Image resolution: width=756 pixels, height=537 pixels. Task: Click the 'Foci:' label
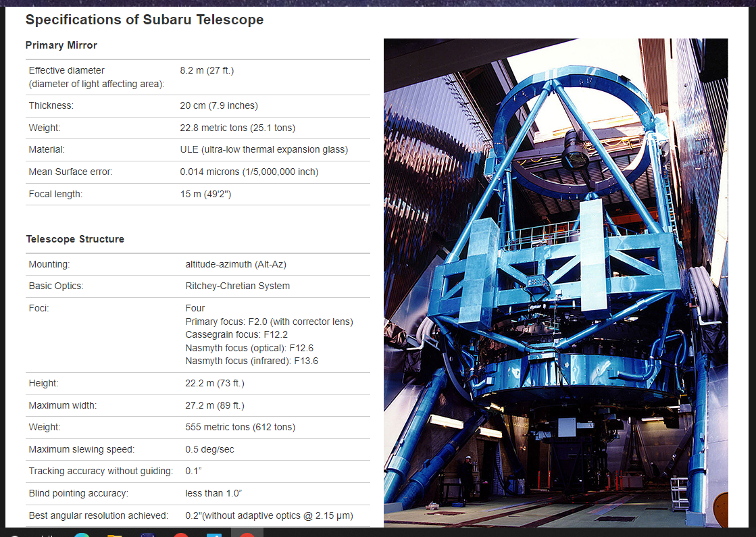[39, 308]
